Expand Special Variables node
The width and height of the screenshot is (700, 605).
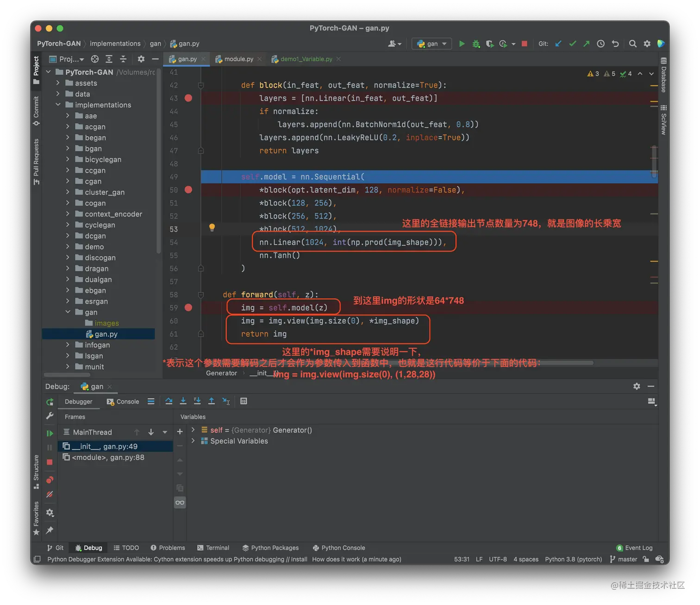click(193, 441)
